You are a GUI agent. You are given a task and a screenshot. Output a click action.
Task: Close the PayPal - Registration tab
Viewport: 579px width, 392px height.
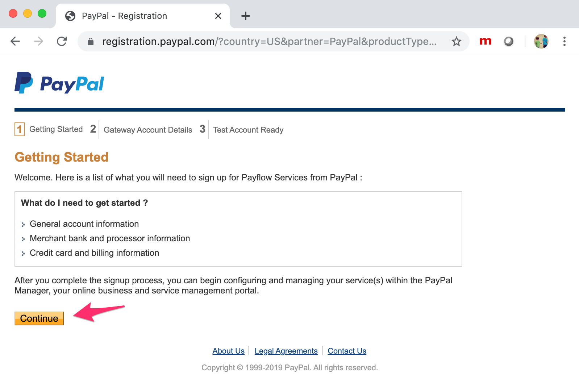coord(218,16)
